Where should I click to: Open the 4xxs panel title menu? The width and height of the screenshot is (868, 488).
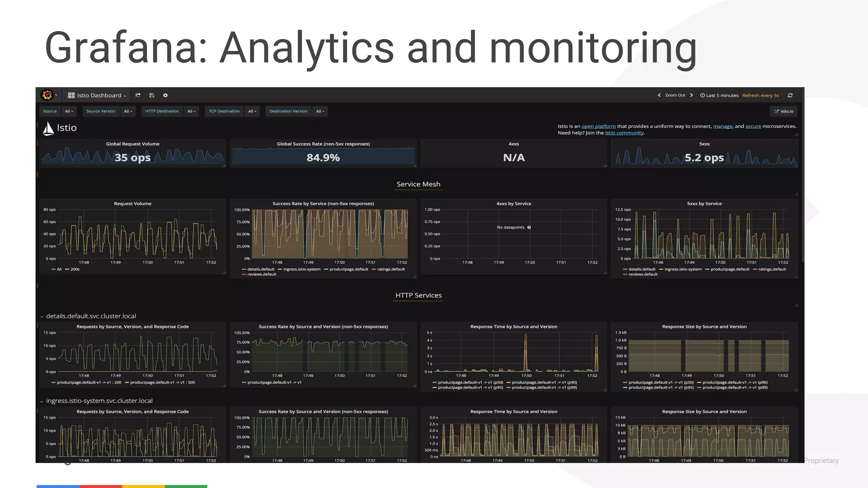[x=514, y=144]
